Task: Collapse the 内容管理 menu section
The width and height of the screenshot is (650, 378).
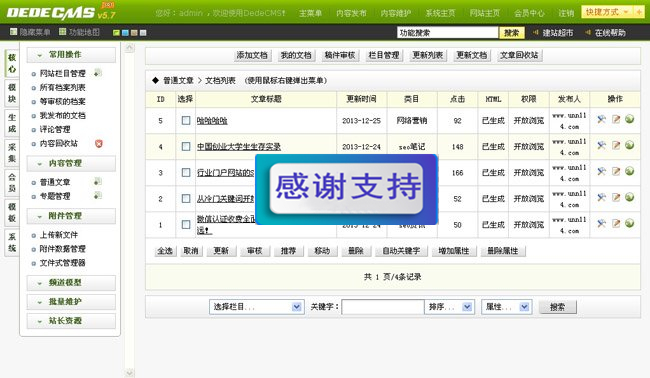Action: [71, 164]
